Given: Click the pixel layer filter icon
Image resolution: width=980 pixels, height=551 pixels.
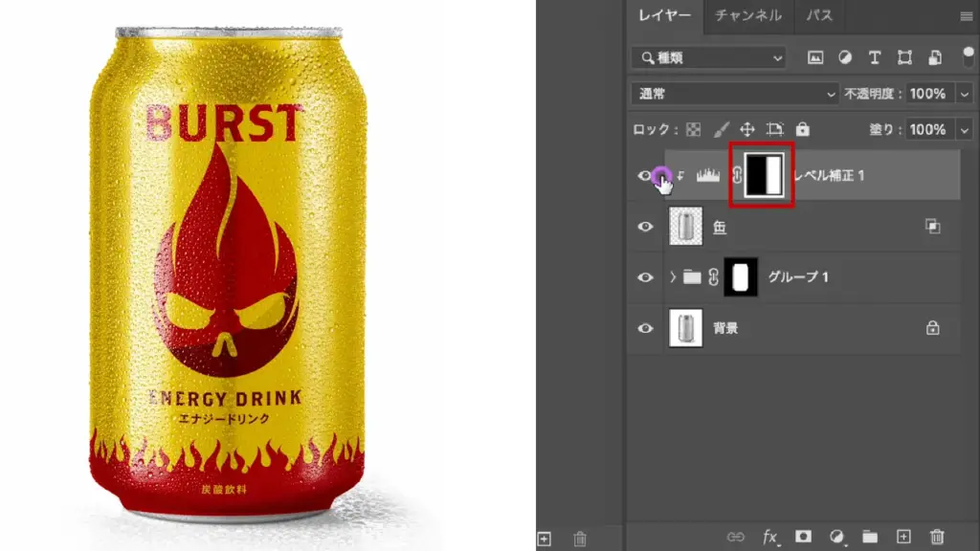Looking at the screenshot, I should coord(815,58).
